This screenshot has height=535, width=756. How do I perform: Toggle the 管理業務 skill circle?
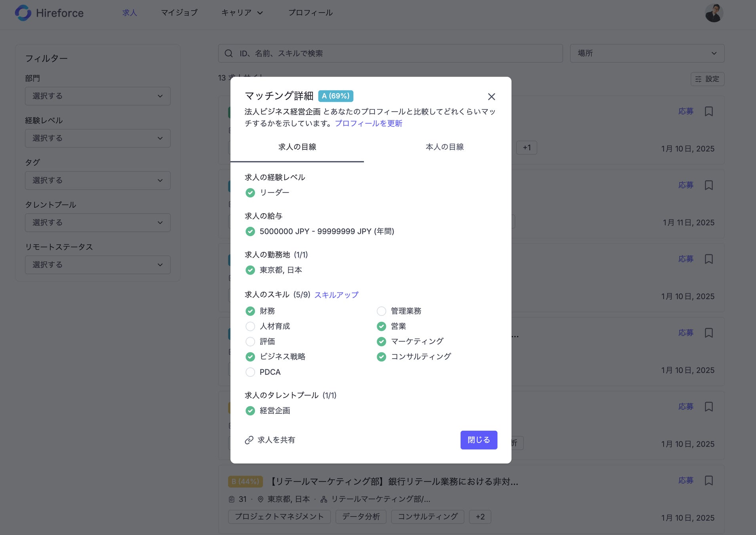[x=381, y=311]
